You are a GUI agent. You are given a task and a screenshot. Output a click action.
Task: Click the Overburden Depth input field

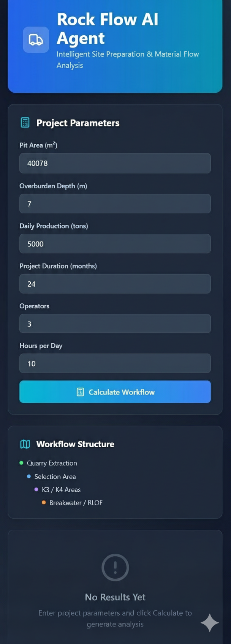[115, 204]
